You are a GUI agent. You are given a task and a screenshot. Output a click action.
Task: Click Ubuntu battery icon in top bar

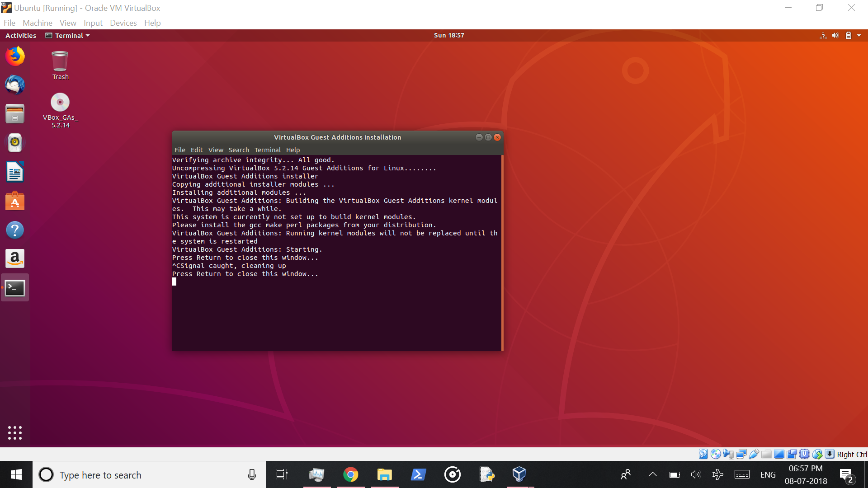point(849,35)
